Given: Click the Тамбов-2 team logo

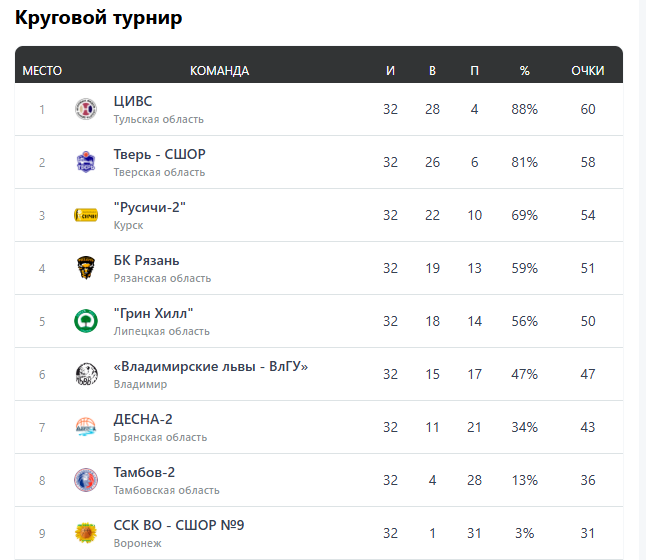Looking at the screenshot, I should tap(86, 480).
